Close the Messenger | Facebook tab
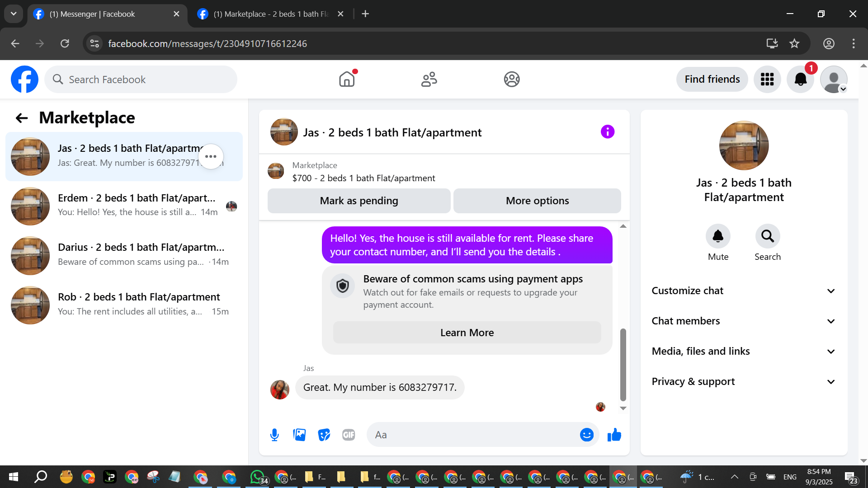The height and width of the screenshot is (488, 868). pos(176,14)
